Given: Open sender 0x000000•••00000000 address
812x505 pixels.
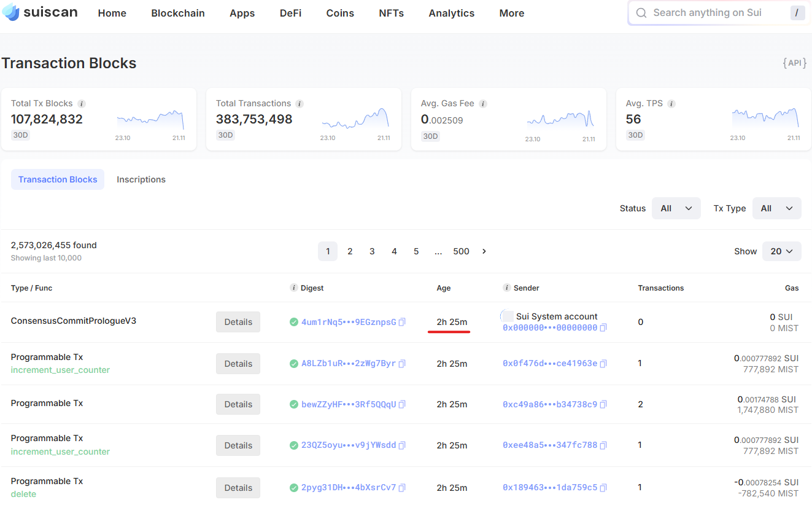Looking at the screenshot, I should click(550, 328).
